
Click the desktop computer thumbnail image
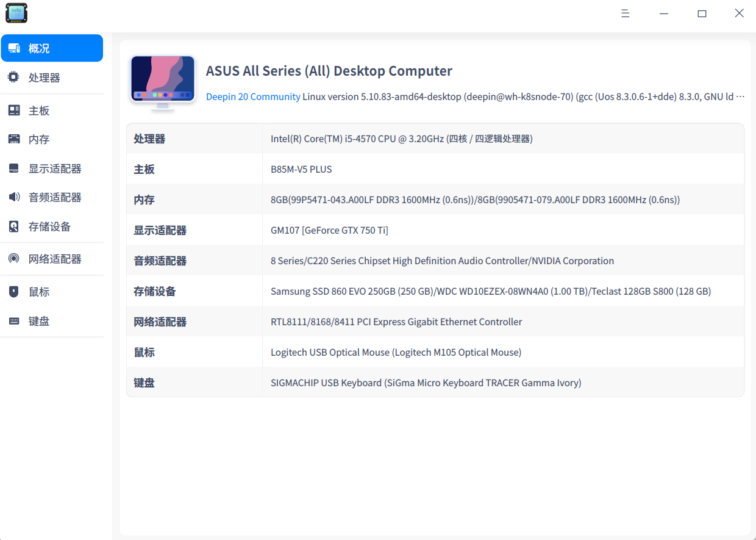pos(163,82)
